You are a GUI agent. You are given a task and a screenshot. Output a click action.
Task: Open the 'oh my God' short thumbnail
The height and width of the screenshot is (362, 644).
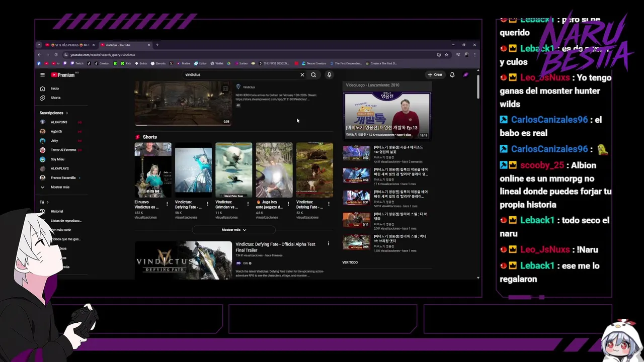pyautogui.click(x=153, y=170)
